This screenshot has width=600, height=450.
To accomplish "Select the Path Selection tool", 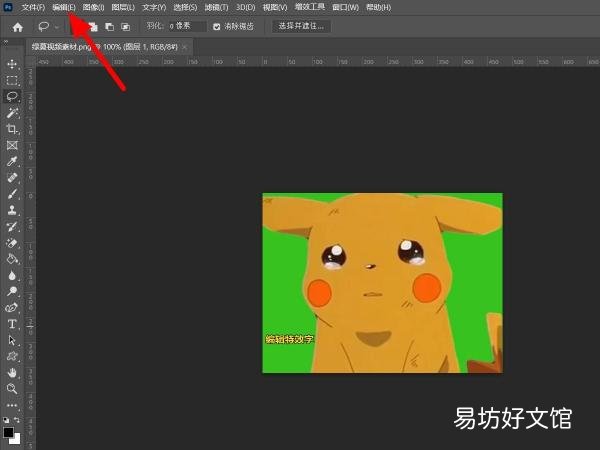I will [x=12, y=340].
